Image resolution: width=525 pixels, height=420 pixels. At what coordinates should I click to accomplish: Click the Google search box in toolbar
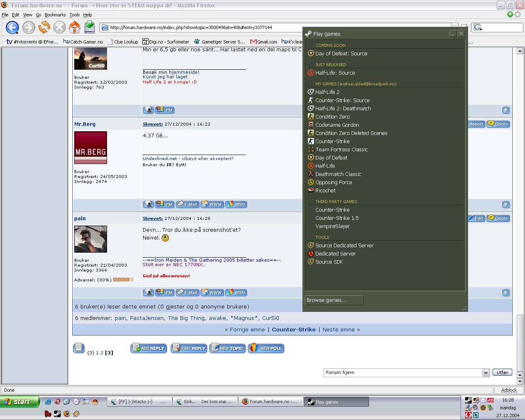[497, 27]
